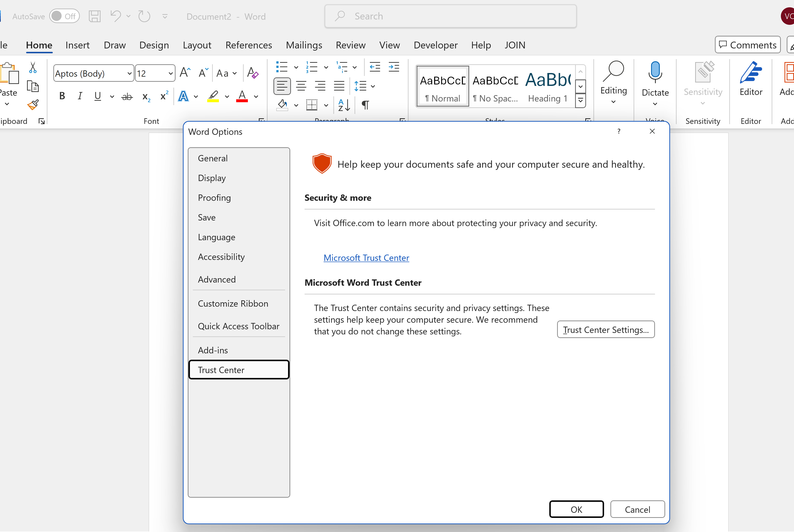The image size is (794, 532).
Task: Select Quick Access Toolbar in Word Options
Action: [x=239, y=326]
